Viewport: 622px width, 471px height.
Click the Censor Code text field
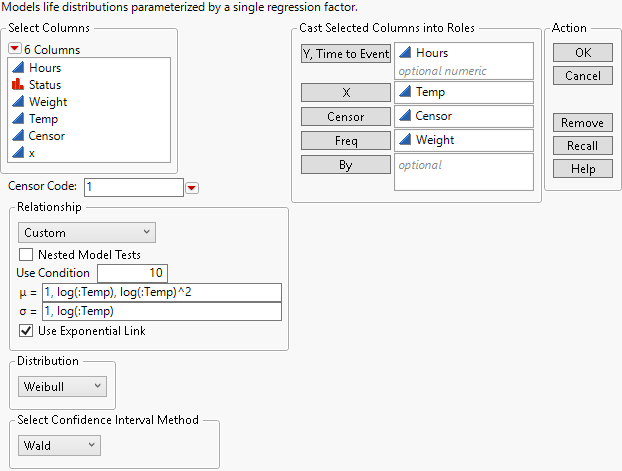(x=133, y=187)
